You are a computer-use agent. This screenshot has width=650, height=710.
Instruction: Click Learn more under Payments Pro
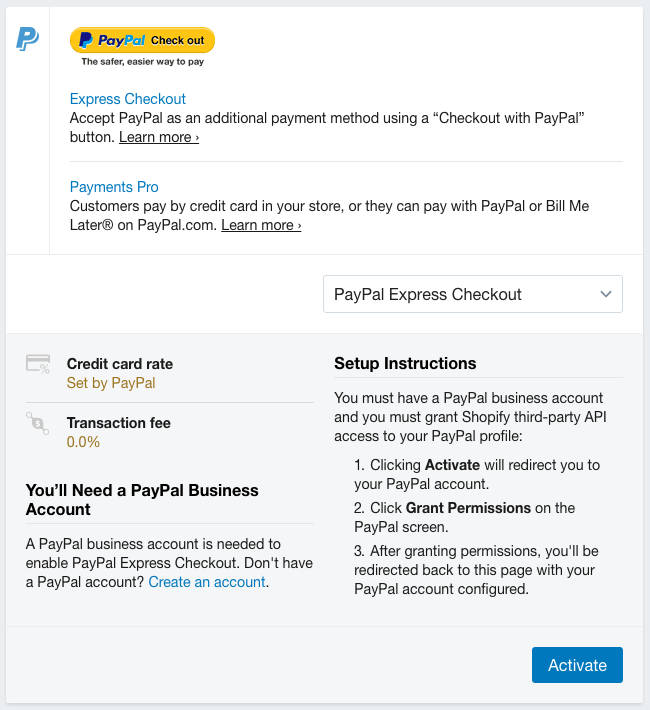[261, 225]
